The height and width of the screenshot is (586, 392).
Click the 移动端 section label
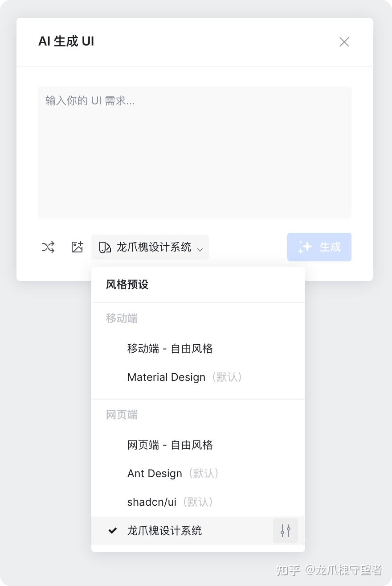(x=122, y=318)
